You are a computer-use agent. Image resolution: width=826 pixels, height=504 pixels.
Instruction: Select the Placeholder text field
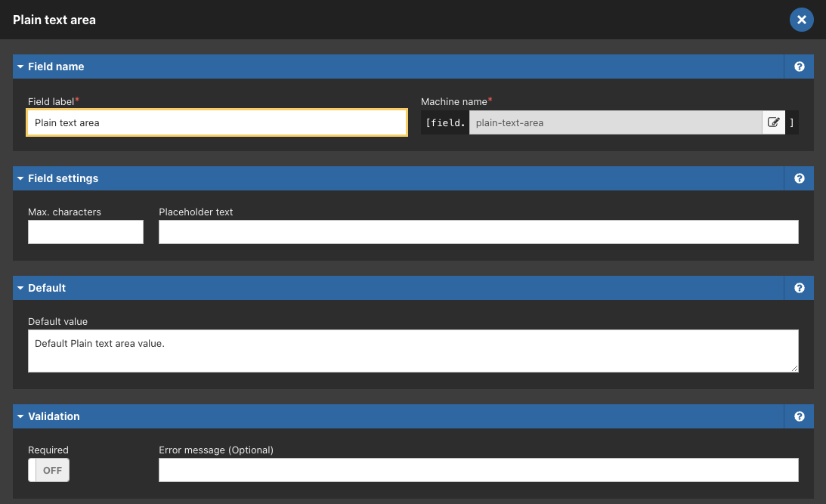[478, 231]
